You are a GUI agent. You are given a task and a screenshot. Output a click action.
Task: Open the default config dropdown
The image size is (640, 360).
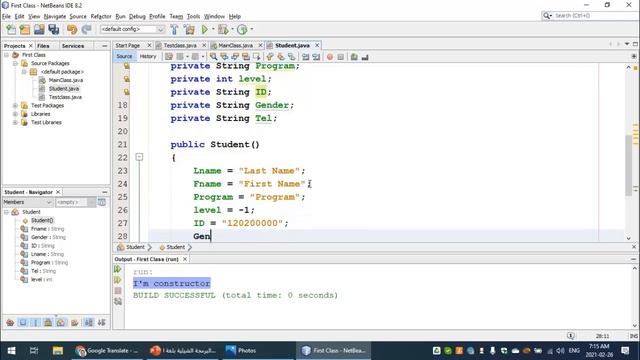click(133, 29)
